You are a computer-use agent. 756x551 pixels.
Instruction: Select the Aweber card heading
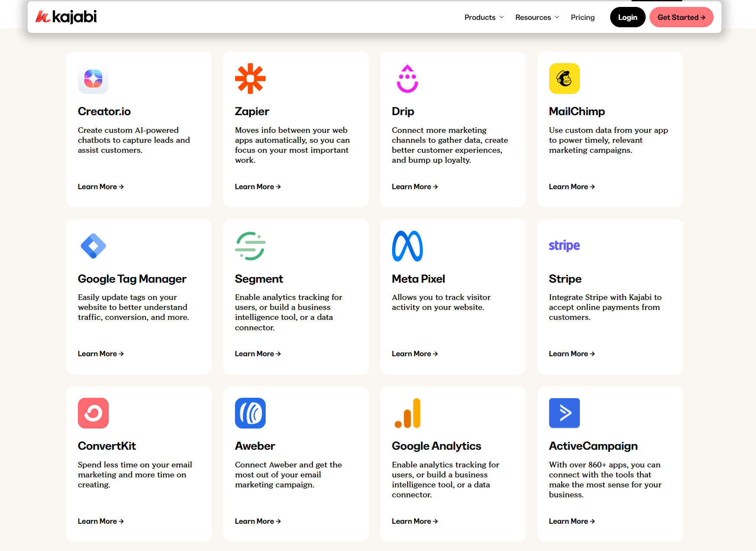click(255, 446)
